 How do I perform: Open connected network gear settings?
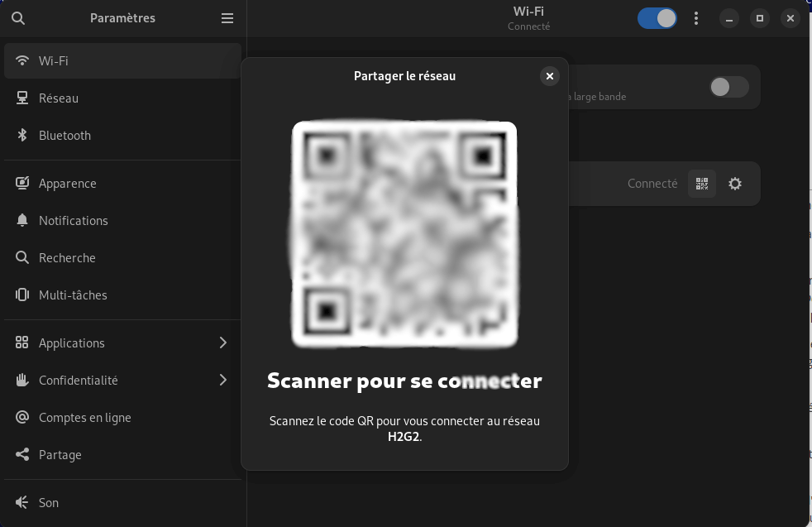(x=735, y=184)
